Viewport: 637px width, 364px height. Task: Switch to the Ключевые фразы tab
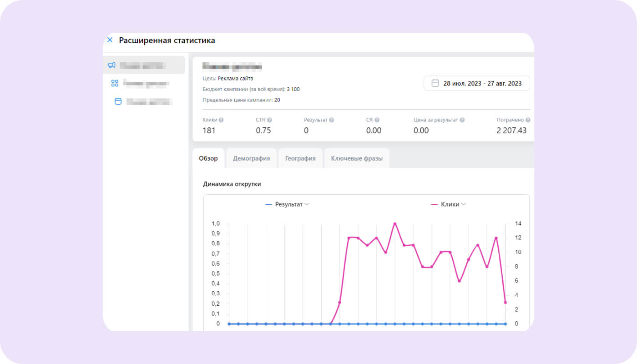coord(357,158)
